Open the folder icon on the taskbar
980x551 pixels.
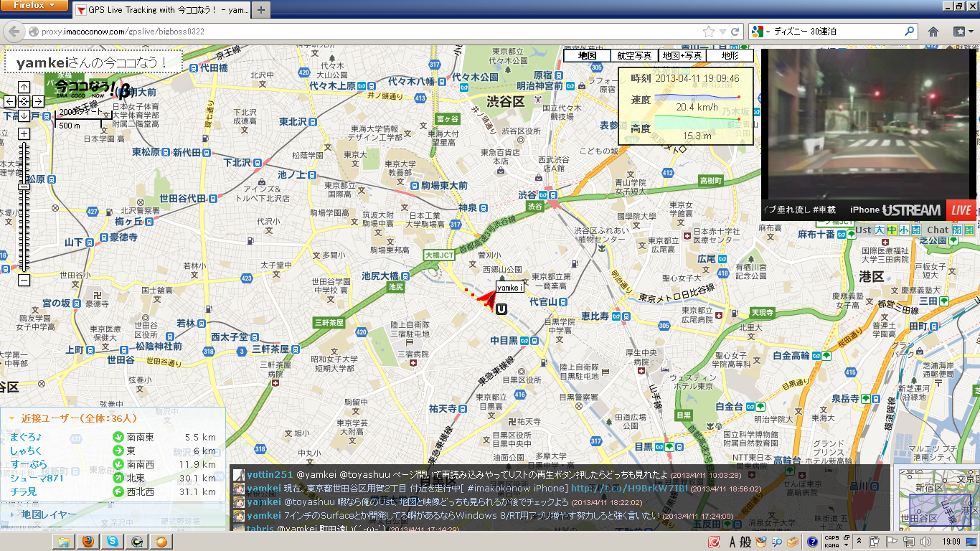tap(64, 542)
